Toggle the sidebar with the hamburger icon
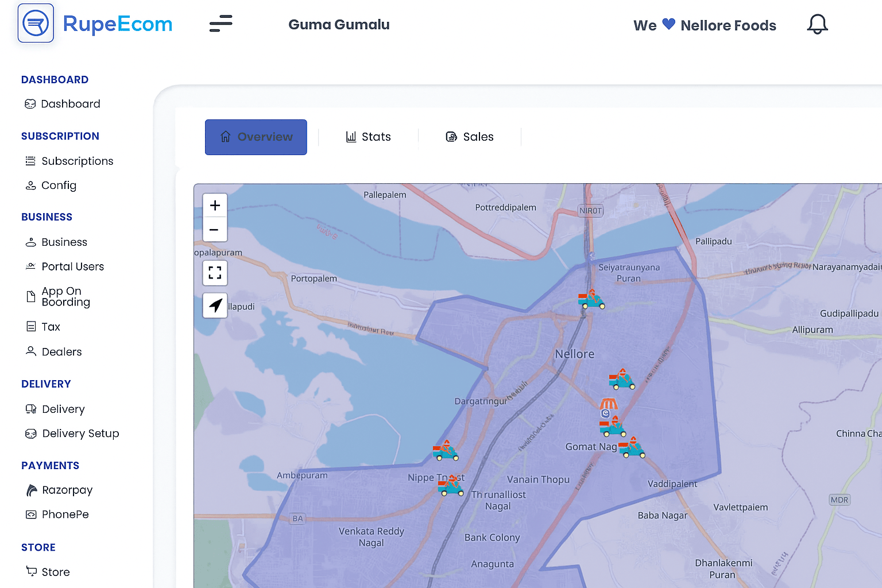The width and height of the screenshot is (882, 588). pos(220,24)
